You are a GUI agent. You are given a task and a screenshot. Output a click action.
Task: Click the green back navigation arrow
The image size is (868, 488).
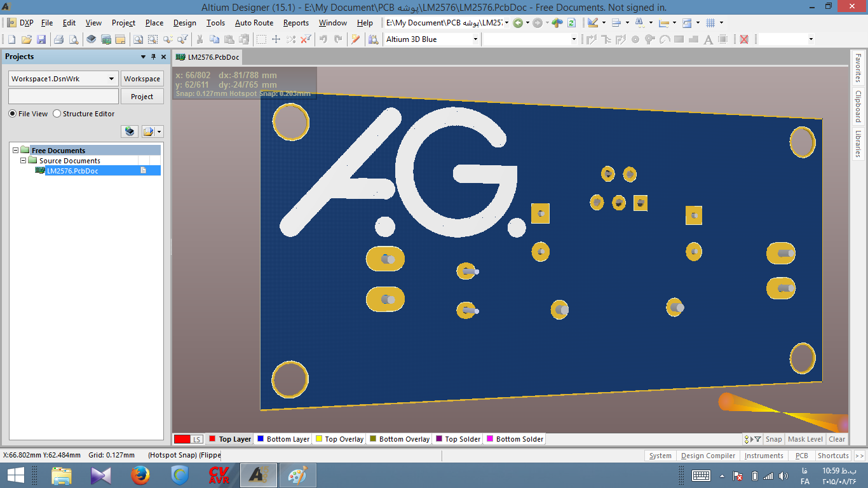(x=518, y=23)
